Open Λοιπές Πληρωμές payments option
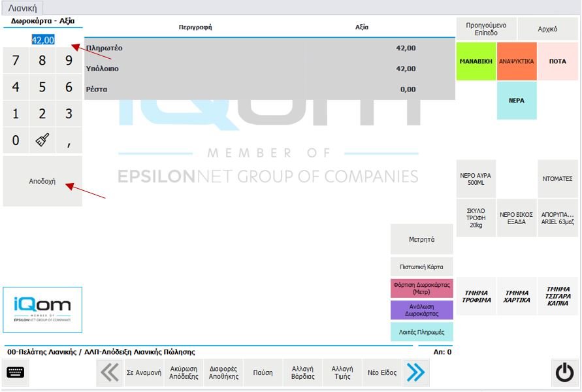This screenshot has height=392, width=582. 421,331
